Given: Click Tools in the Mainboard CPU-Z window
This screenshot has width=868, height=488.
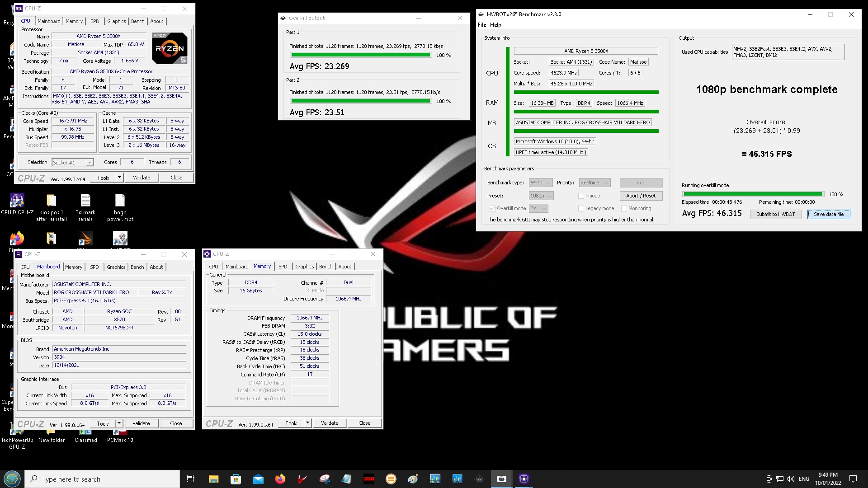Looking at the screenshot, I should (x=103, y=423).
